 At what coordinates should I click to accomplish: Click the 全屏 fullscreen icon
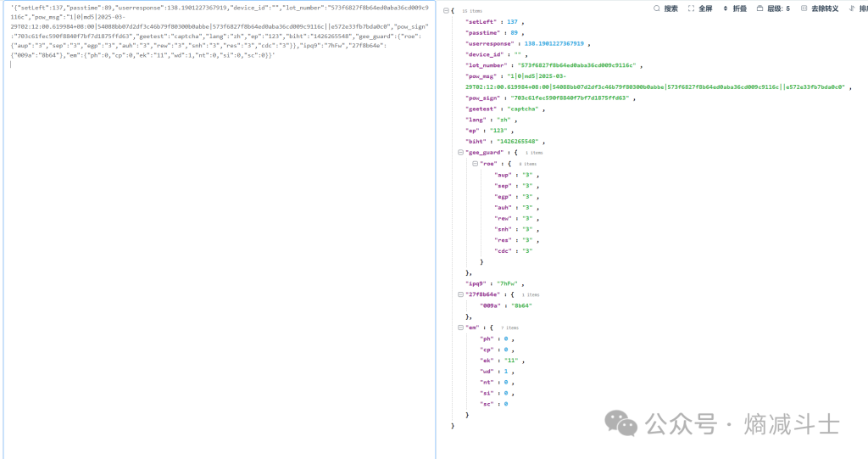point(692,8)
